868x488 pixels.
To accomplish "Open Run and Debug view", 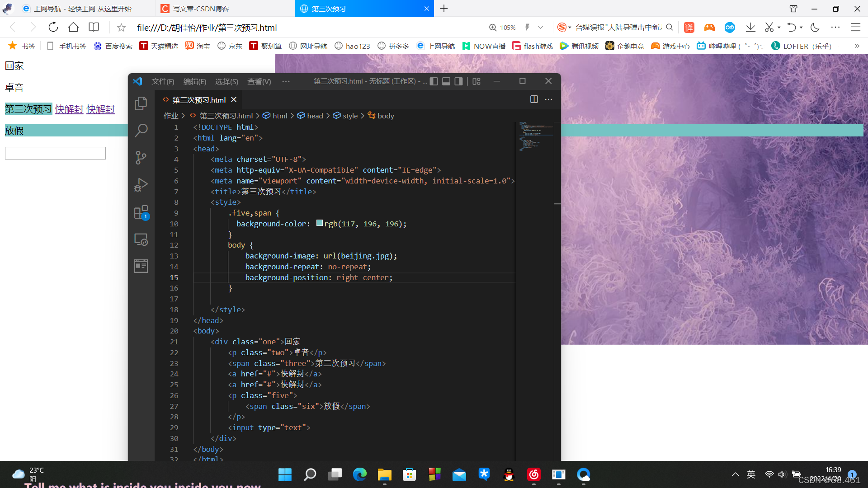I will 141,185.
